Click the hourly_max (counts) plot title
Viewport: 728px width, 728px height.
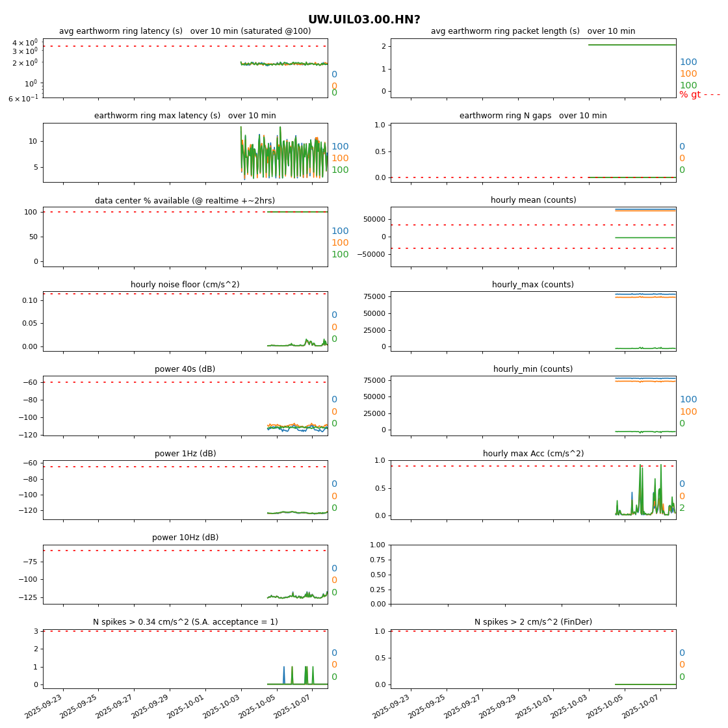(533, 285)
